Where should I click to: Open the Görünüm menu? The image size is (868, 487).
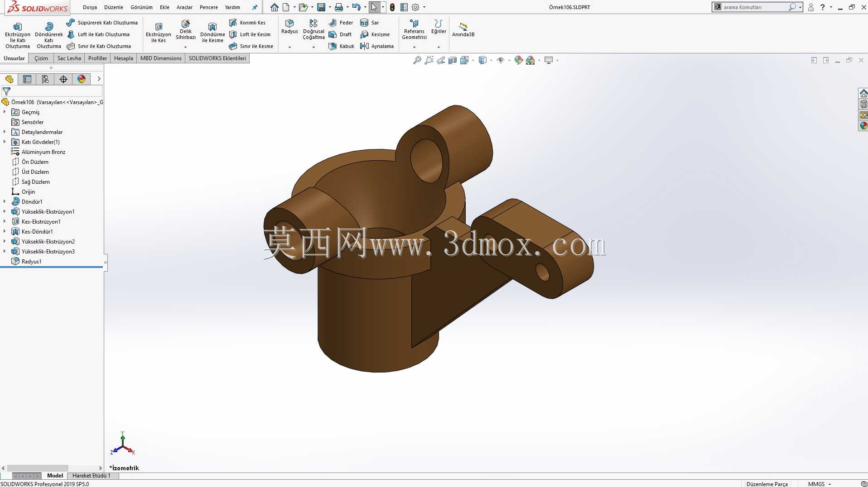coord(141,7)
